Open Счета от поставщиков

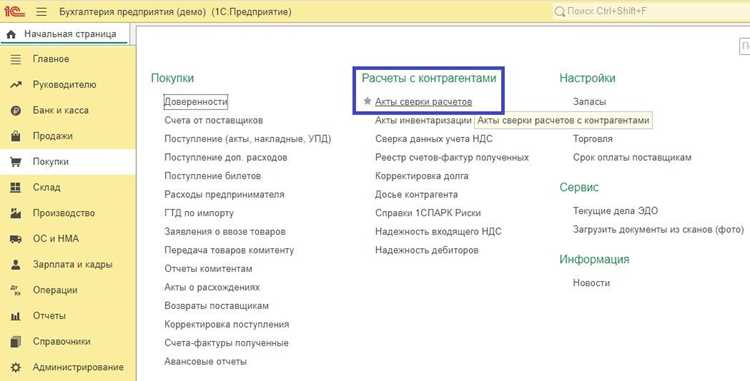click(213, 120)
